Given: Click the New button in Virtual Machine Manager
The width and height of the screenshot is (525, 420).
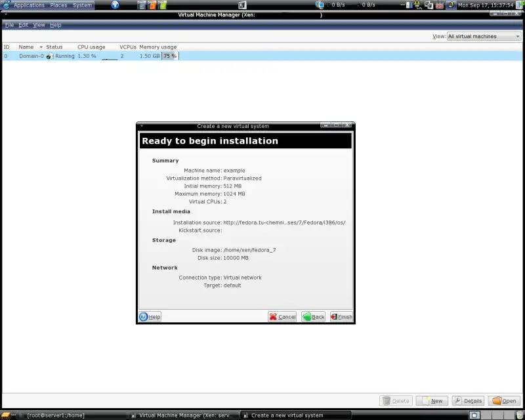Looking at the screenshot, I should 432,400.
